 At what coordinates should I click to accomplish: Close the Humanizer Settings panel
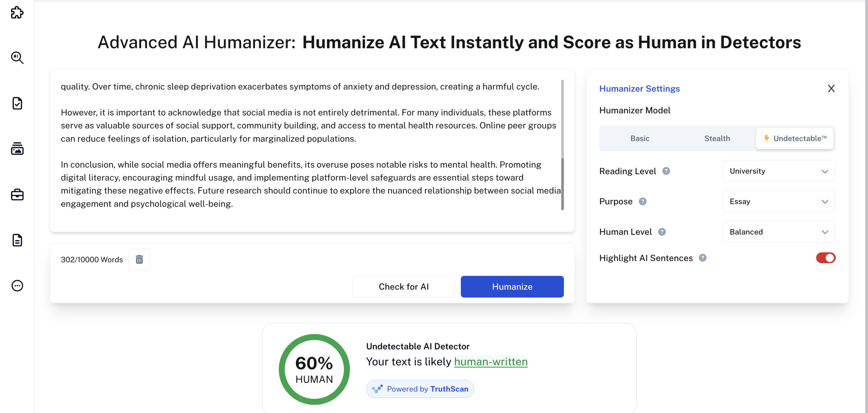(x=831, y=88)
